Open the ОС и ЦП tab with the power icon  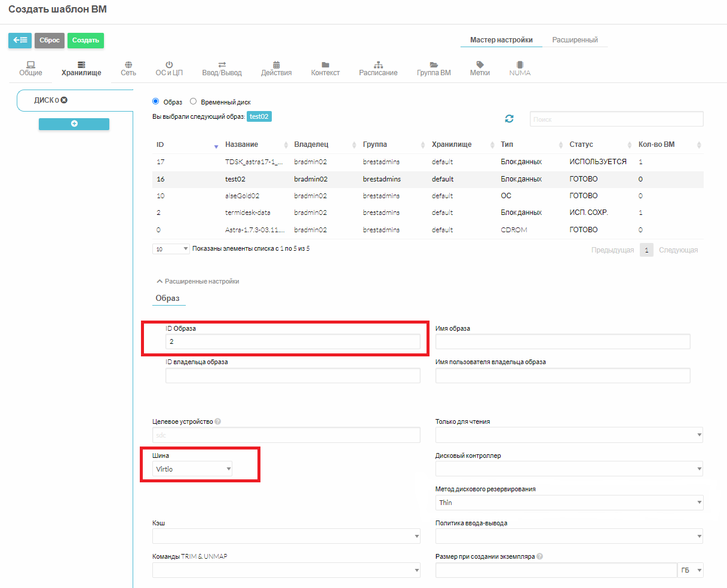[169, 69]
